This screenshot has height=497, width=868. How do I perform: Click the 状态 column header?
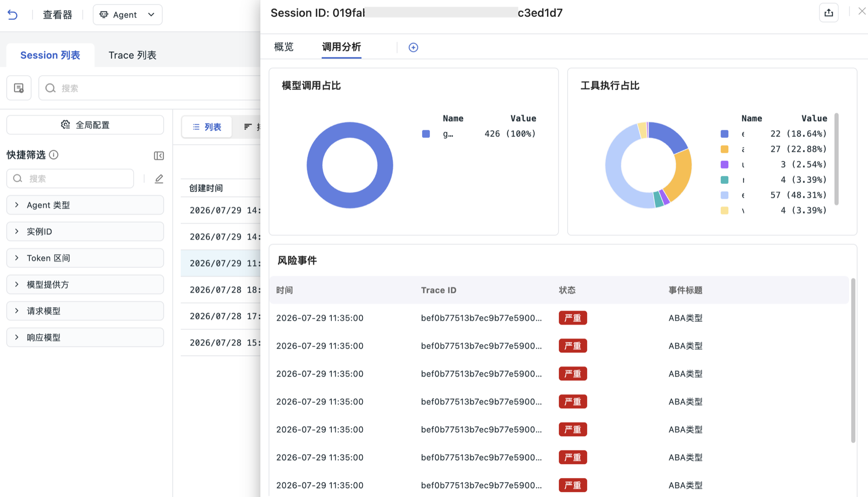567,290
